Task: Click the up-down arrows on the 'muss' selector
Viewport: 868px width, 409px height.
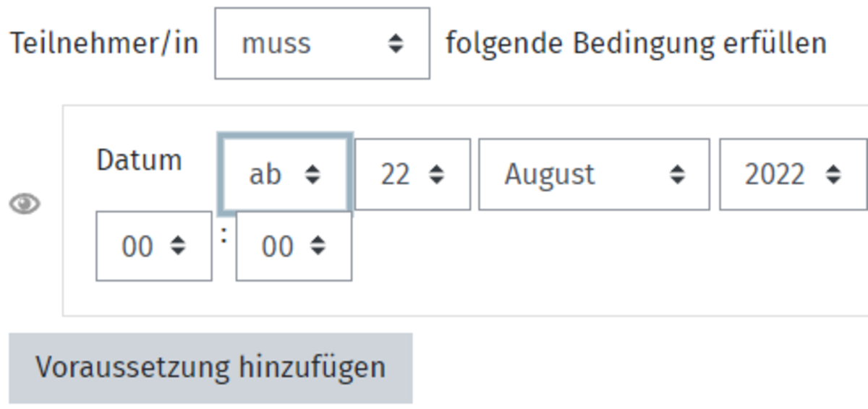Action: (x=395, y=44)
